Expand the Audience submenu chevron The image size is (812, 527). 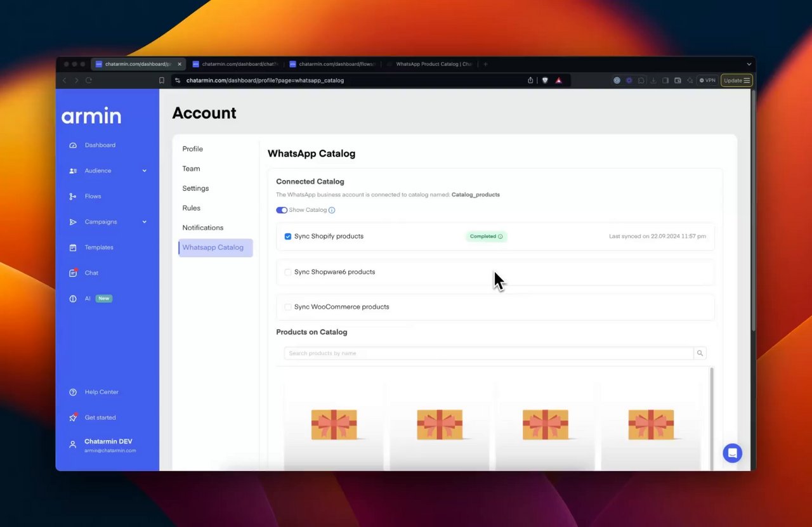pyautogui.click(x=145, y=171)
